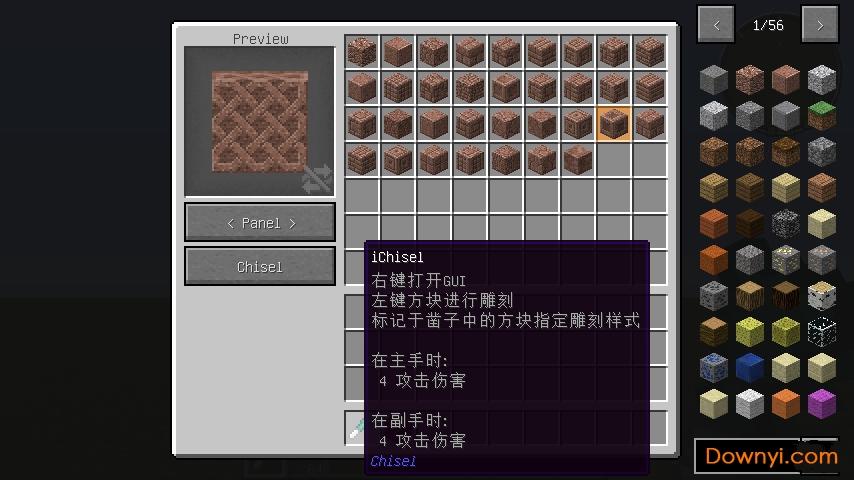Select the Coarse Dirt block icon
The width and height of the screenshot is (854, 480).
point(749,151)
